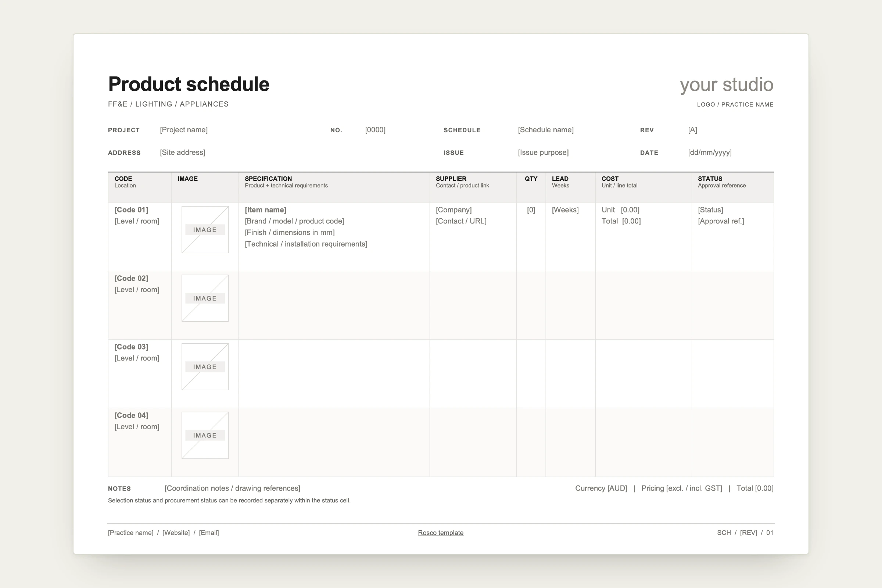Click the [Coordination notes / drawing references] text
Screen dimensions: 882x588
point(232,488)
